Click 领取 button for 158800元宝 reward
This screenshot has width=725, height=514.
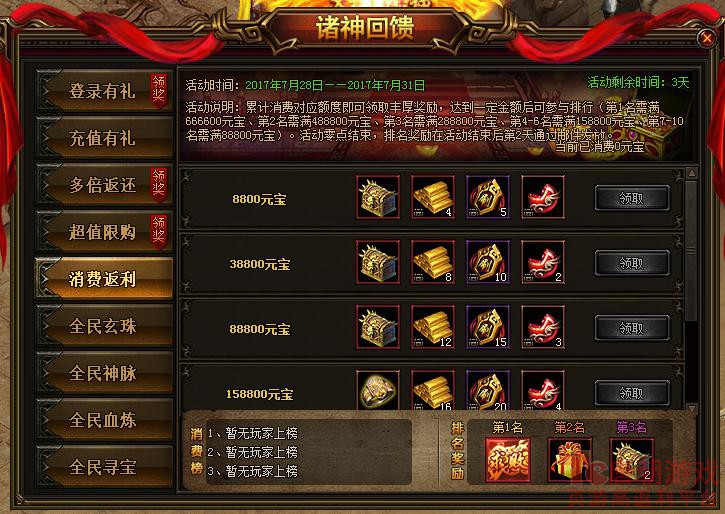click(x=632, y=393)
